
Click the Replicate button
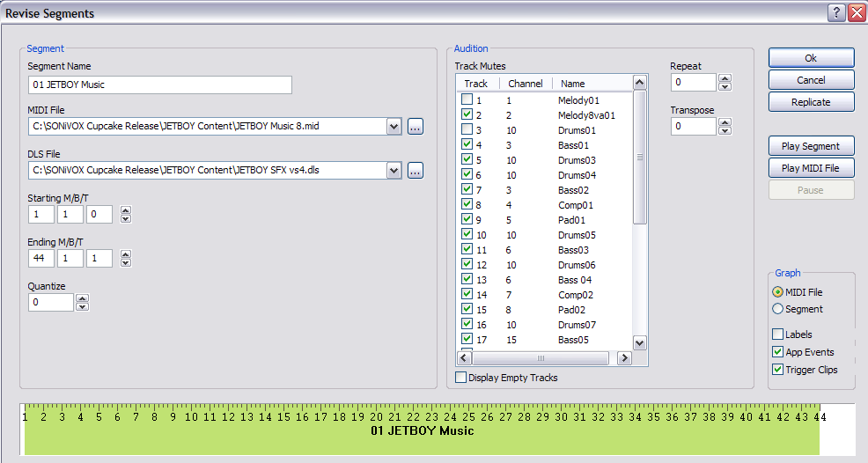tap(811, 102)
